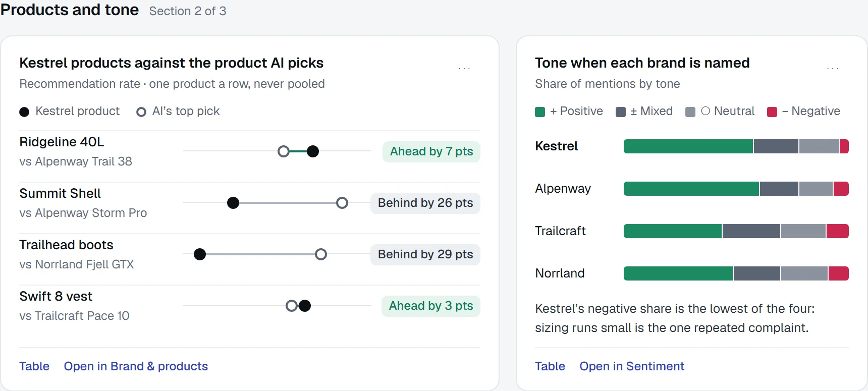The width and height of the screenshot is (868, 391).
Task: Click 'vs Alpenway Trail 38' text
Action: (x=76, y=161)
